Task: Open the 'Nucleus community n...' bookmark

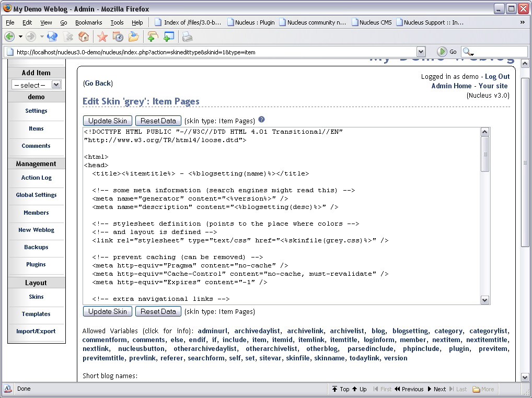Action: coord(313,22)
